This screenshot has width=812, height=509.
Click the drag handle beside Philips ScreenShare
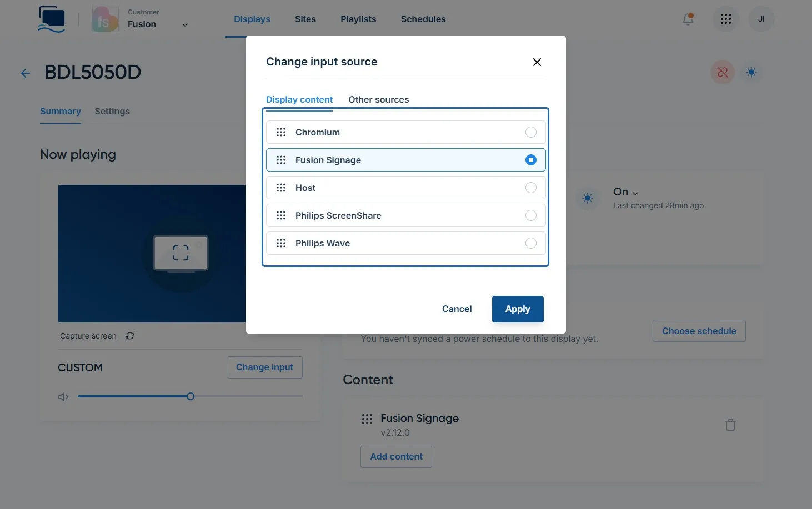click(281, 215)
